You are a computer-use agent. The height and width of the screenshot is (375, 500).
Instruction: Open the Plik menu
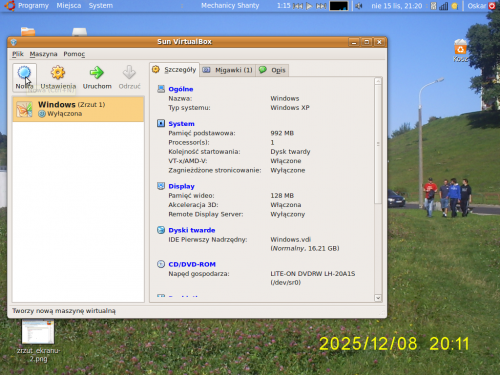[x=18, y=54]
